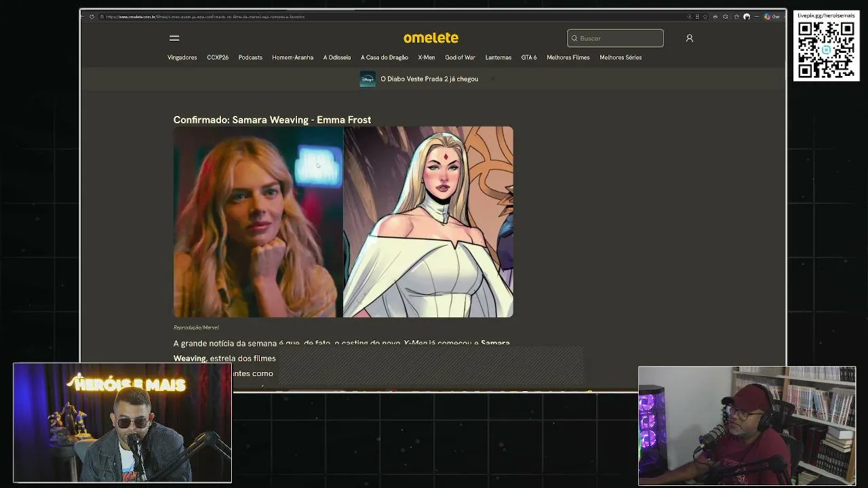Open the X-Men section

tap(427, 58)
